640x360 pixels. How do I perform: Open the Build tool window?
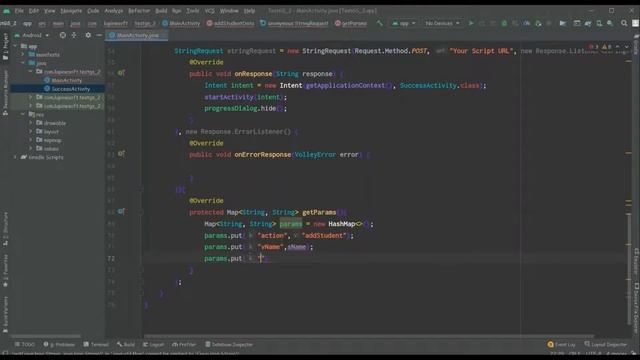[126, 344]
